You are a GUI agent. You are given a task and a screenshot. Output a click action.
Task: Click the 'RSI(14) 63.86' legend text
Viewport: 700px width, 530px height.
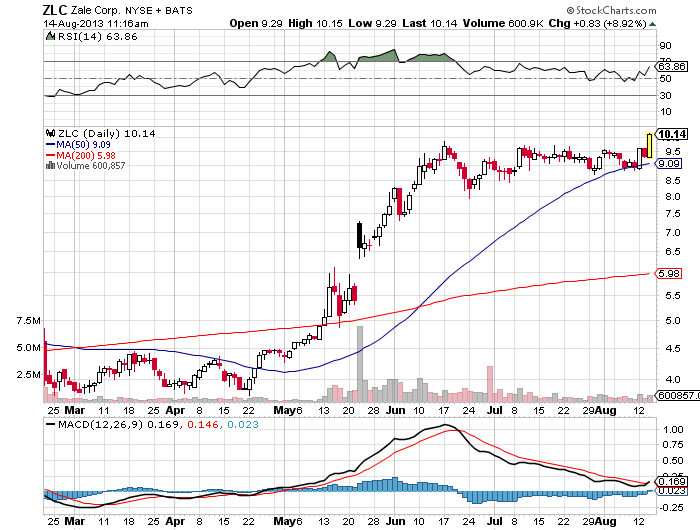pos(97,36)
